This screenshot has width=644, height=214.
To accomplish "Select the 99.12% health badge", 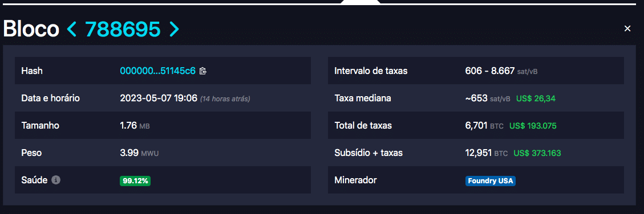I will tap(135, 181).
